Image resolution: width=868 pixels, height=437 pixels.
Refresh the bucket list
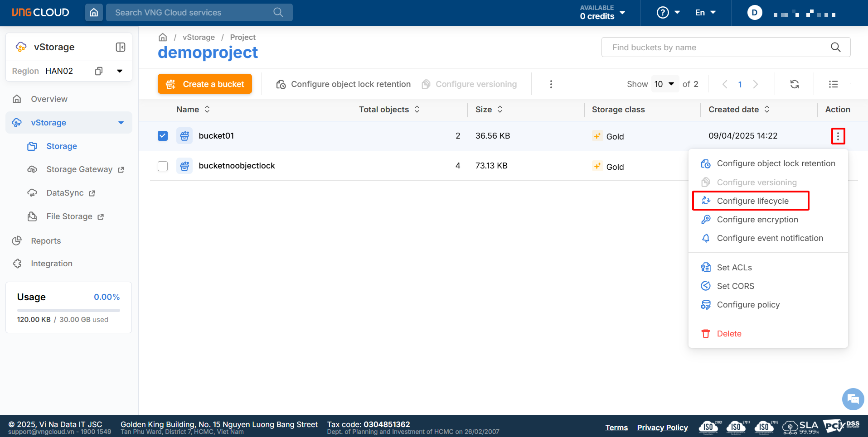(x=795, y=84)
